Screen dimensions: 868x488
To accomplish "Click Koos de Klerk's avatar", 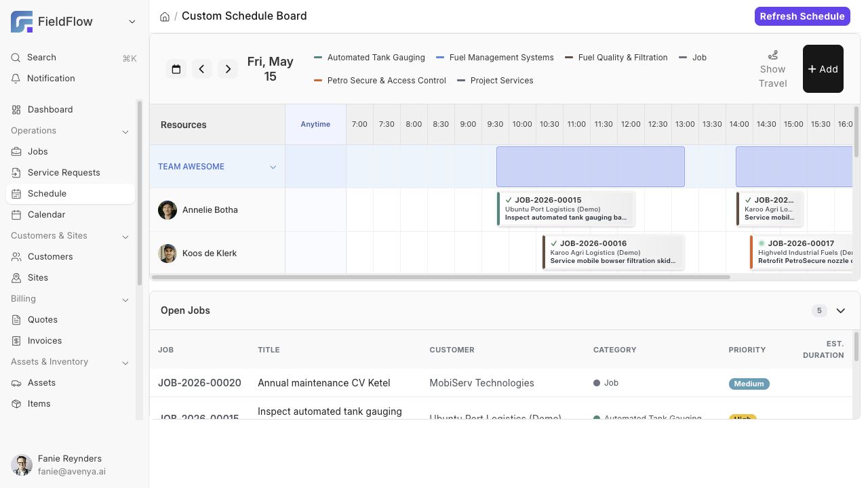I will tap(167, 253).
